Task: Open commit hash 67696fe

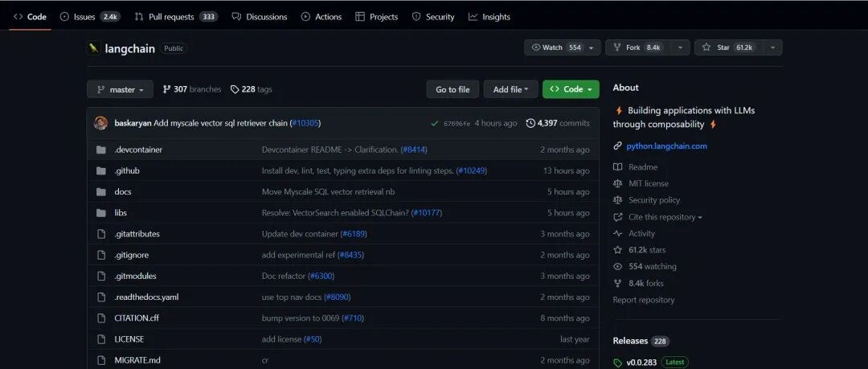Action: 457,124
